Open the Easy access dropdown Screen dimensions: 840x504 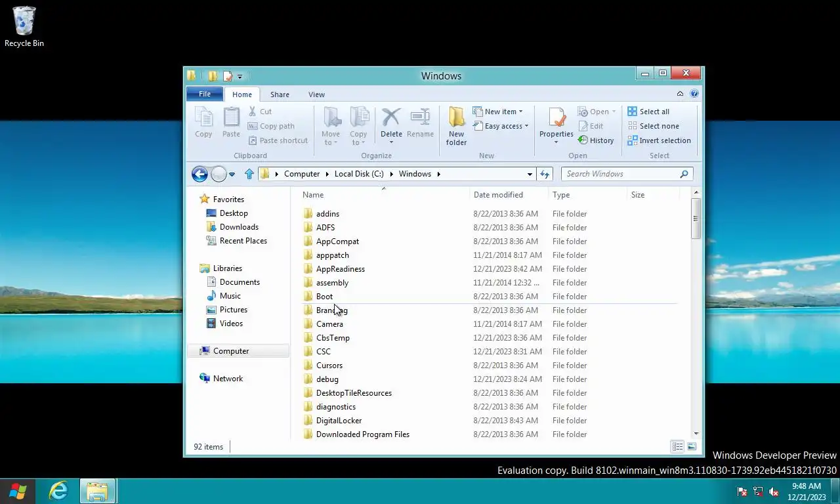[501, 126]
